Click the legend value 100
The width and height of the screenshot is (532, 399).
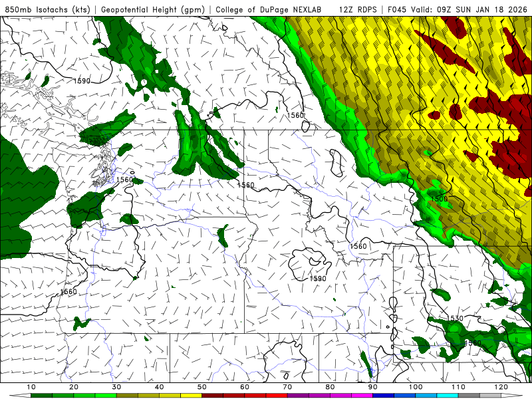tap(416, 387)
